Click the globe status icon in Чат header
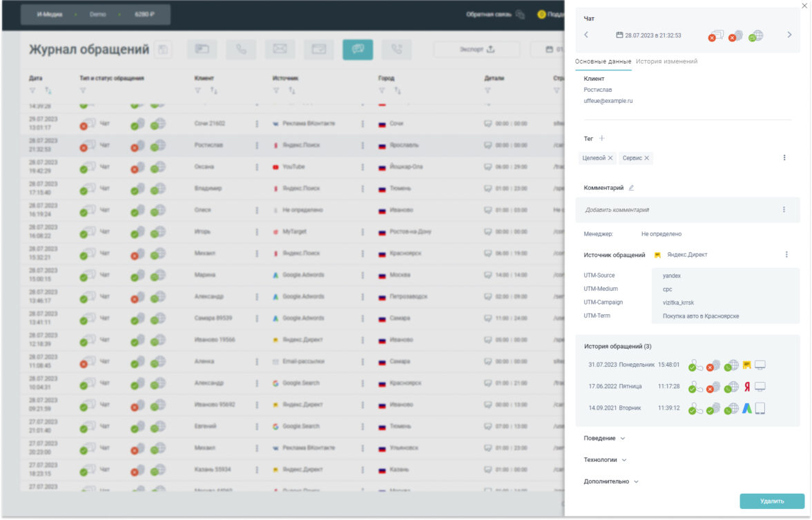 tap(755, 36)
